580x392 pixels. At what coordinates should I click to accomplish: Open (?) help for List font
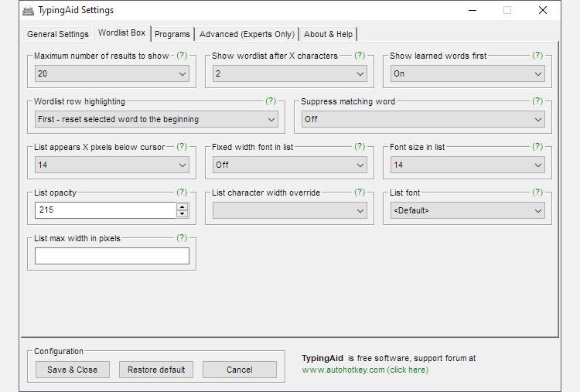[537, 193]
